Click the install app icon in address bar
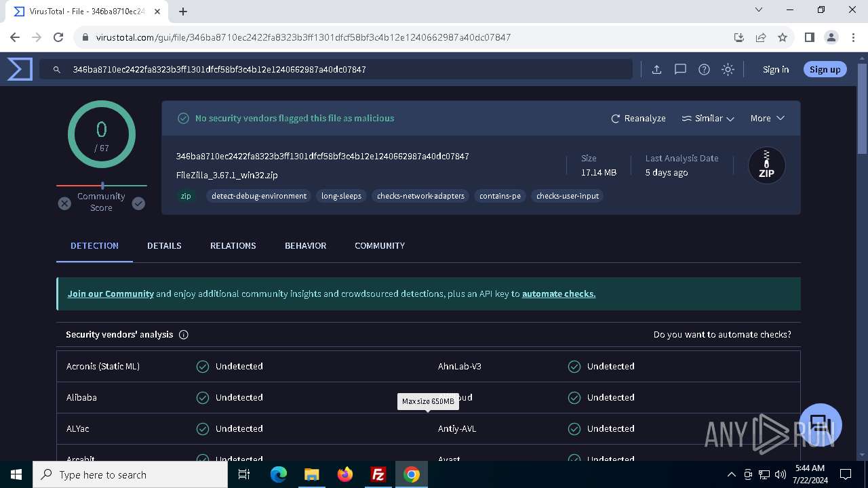The image size is (868, 488). coord(739,37)
